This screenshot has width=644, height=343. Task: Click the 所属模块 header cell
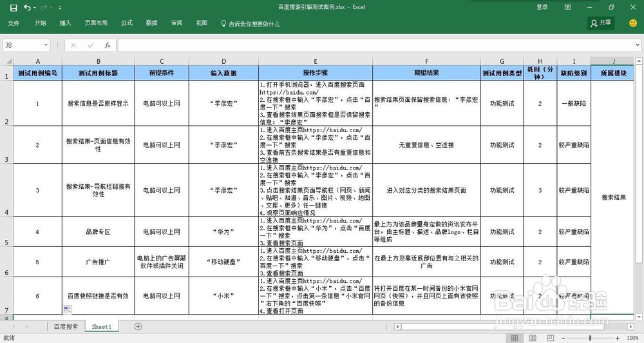pyautogui.click(x=614, y=73)
